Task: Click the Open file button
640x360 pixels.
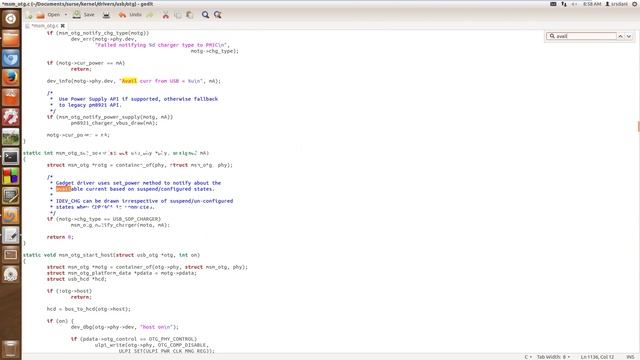Action: tap(49, 15)
